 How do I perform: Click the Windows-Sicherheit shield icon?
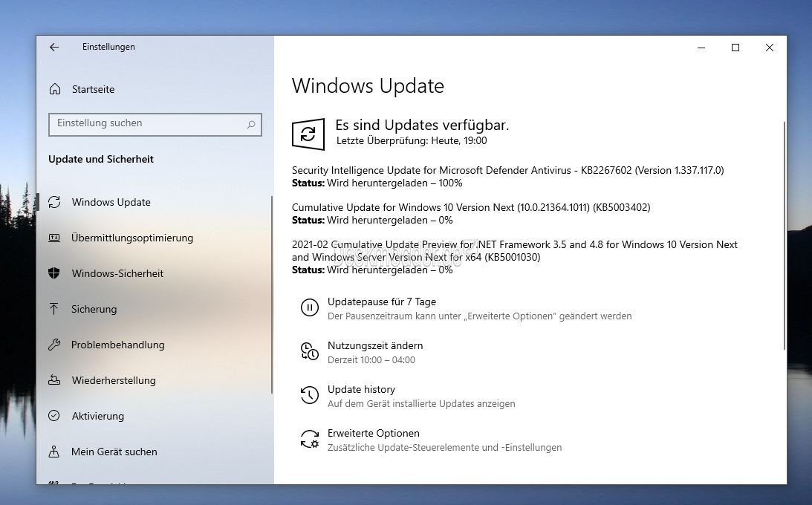54,273
